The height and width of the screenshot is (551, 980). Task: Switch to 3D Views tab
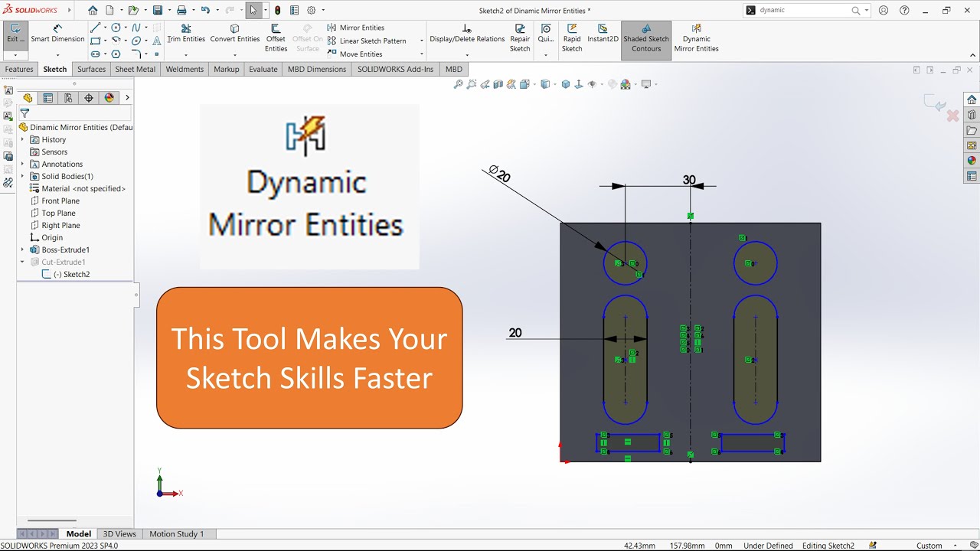coord(119,534)
